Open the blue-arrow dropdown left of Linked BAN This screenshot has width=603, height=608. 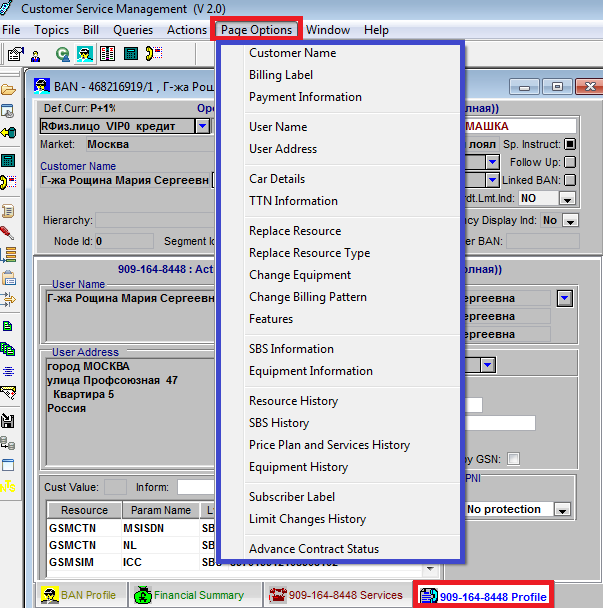coord(492,180)
